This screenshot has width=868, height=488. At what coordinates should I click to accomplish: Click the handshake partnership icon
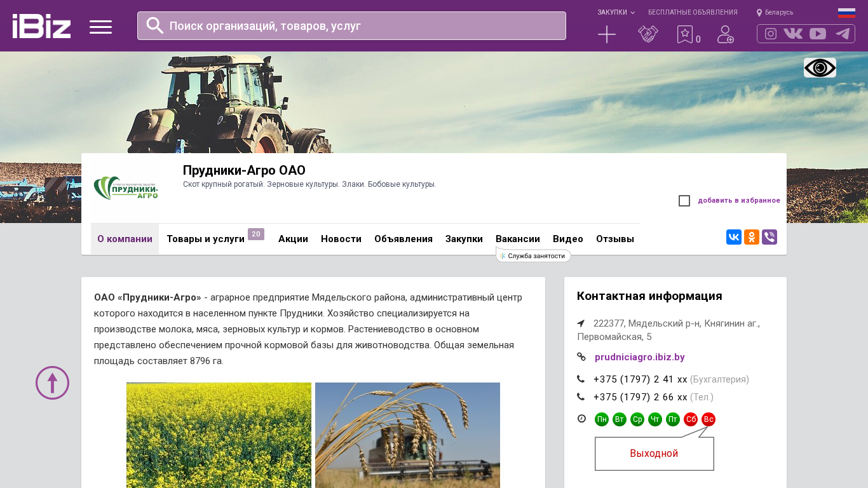point(648,34)
